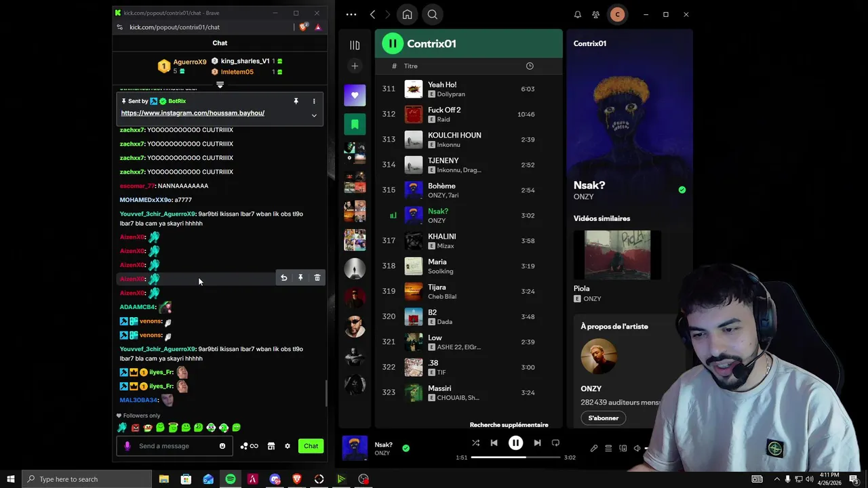Open lyrics with the microphone icon
This screenshot has height=488, width=868.
[594, 448]
